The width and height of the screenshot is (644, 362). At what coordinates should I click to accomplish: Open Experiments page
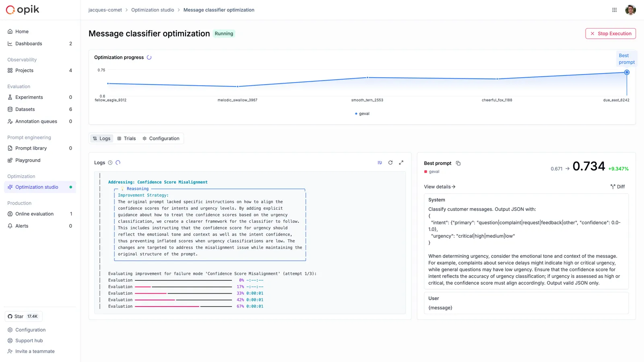point(40,97)
